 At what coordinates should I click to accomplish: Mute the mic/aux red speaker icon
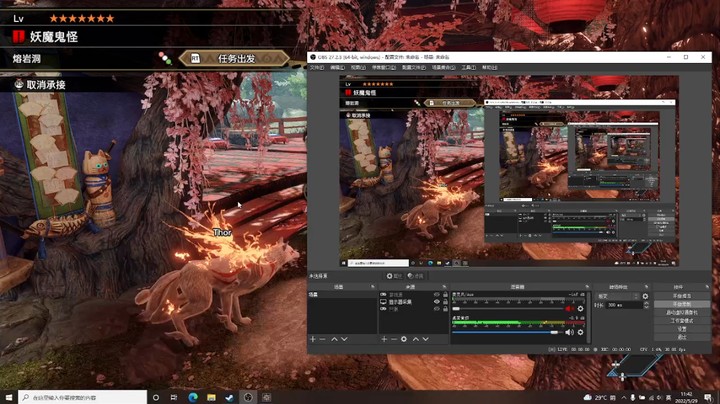tap(570, 309)
